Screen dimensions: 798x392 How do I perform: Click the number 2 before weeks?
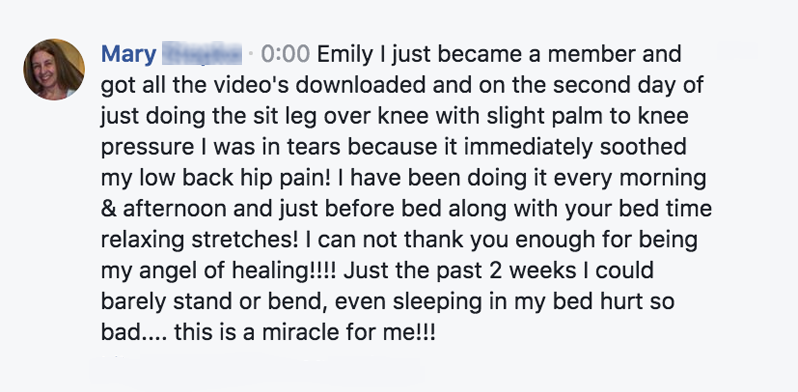pos(499,271)
